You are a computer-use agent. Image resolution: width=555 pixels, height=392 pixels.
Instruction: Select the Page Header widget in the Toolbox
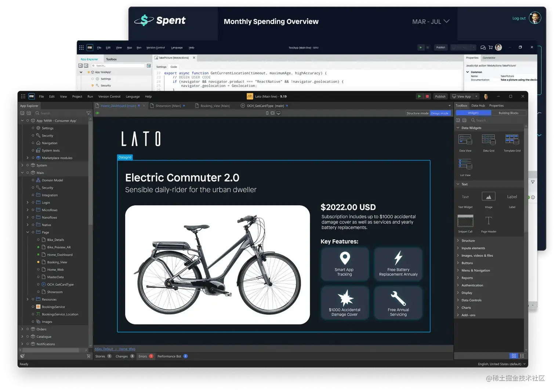pyautogui.click(x=489, y=224)
